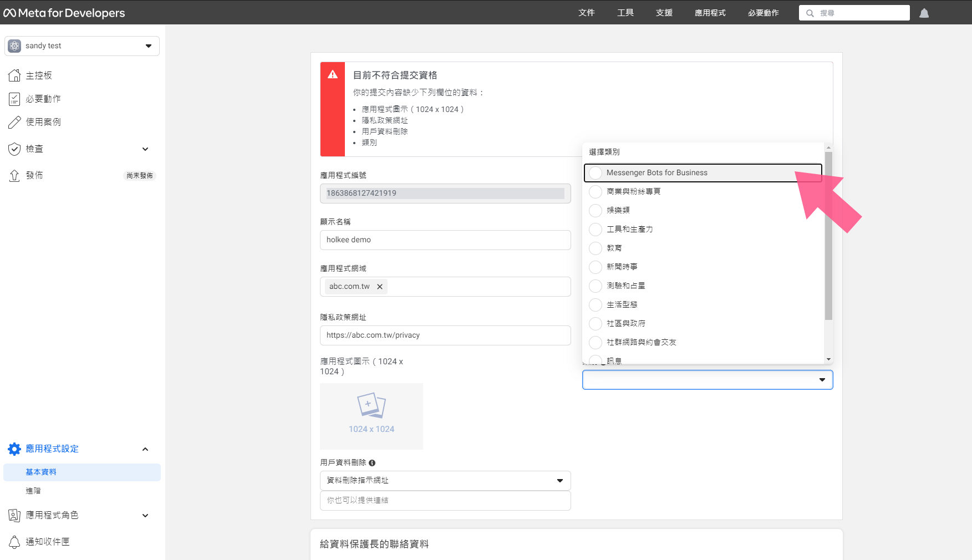The height and width of the screenshot is (560, 972).
Task: Click the 檢查 shield icon
Action: pyautogui.click(x=15, y=149)
